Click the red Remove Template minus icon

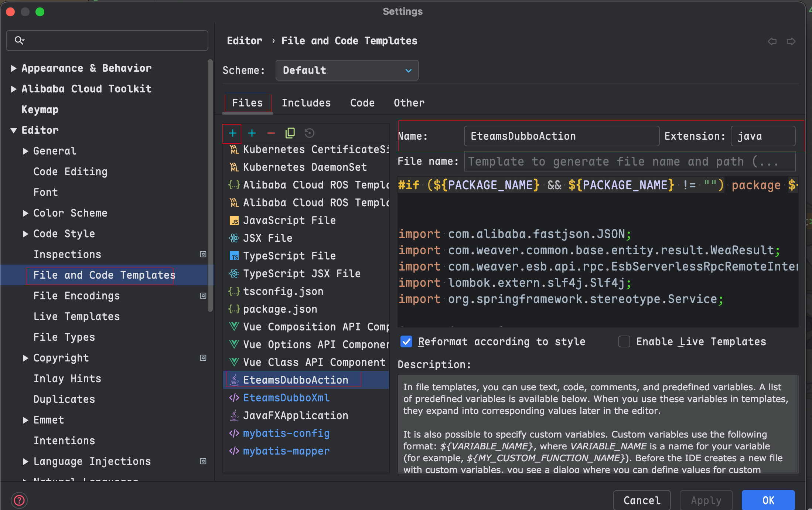pos(271,133)
